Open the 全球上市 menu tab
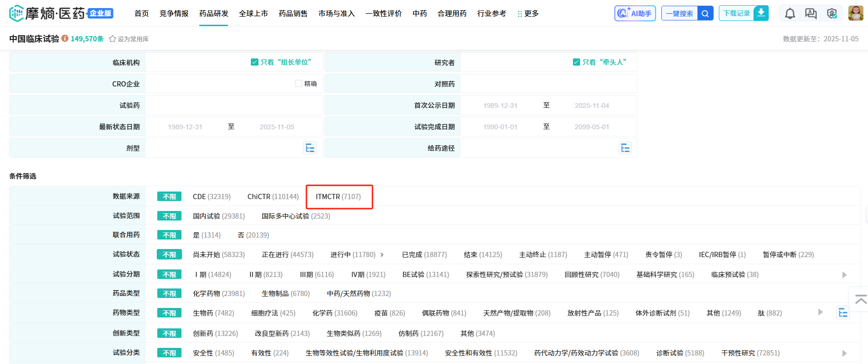 pyautogui.click(x=253, y=14)
